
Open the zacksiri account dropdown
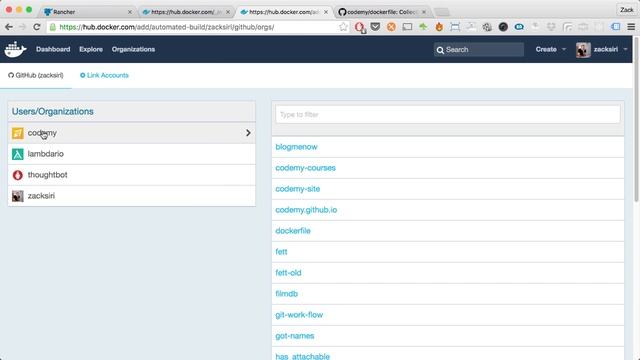click(x=610, y=49)
